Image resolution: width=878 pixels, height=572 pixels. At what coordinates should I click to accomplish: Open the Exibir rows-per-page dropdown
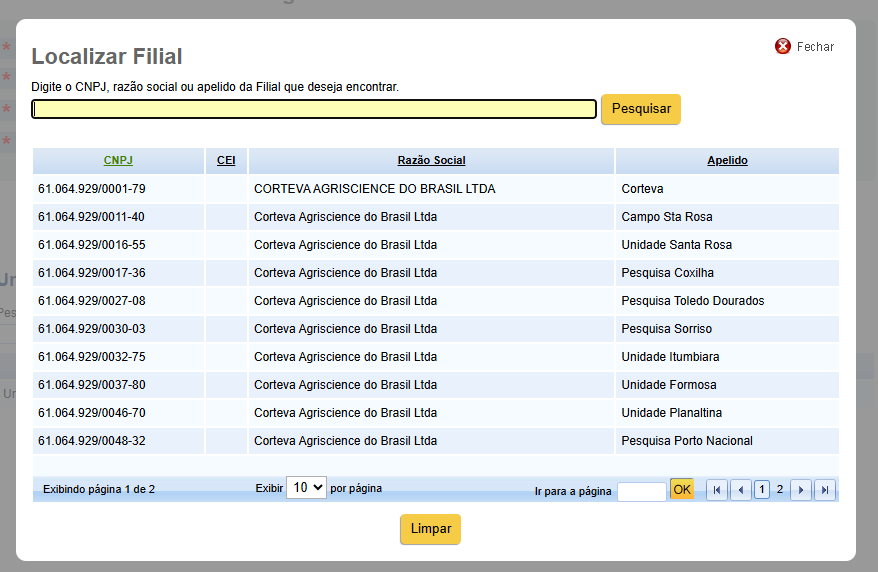pos(306,487)
